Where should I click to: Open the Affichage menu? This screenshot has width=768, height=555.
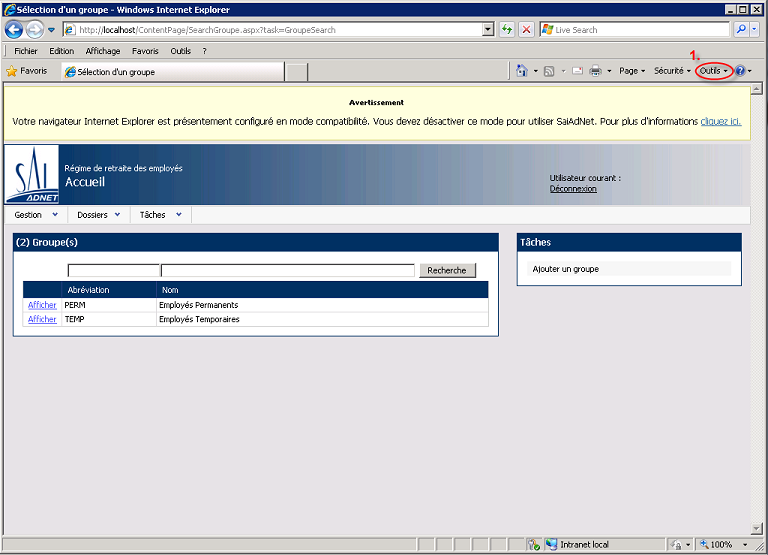coord(103,51)
